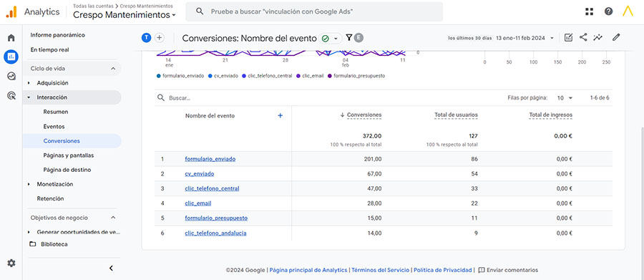This screenshot has width=644, height=280.
Task: Open formulario_enviado event link
Action: pos(210,159)
